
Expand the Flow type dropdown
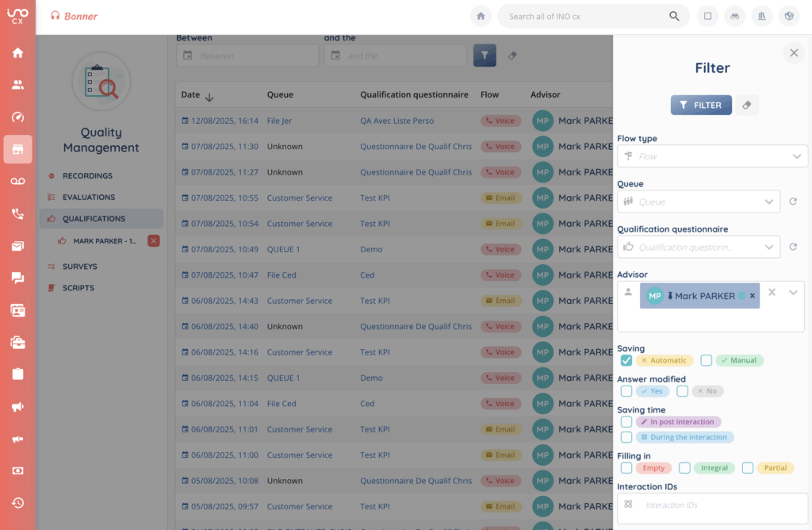(x=796, y=156)
